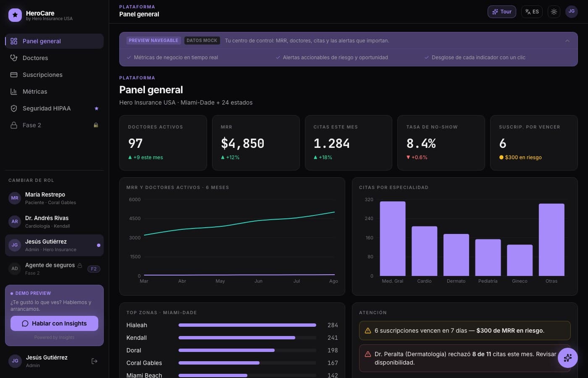Image resolution: width=588 pixels, height=378 pixels.
Task: Click warning icon on Dr. Peralta alert
Action: pyautogui.click(x=368, y=354)
